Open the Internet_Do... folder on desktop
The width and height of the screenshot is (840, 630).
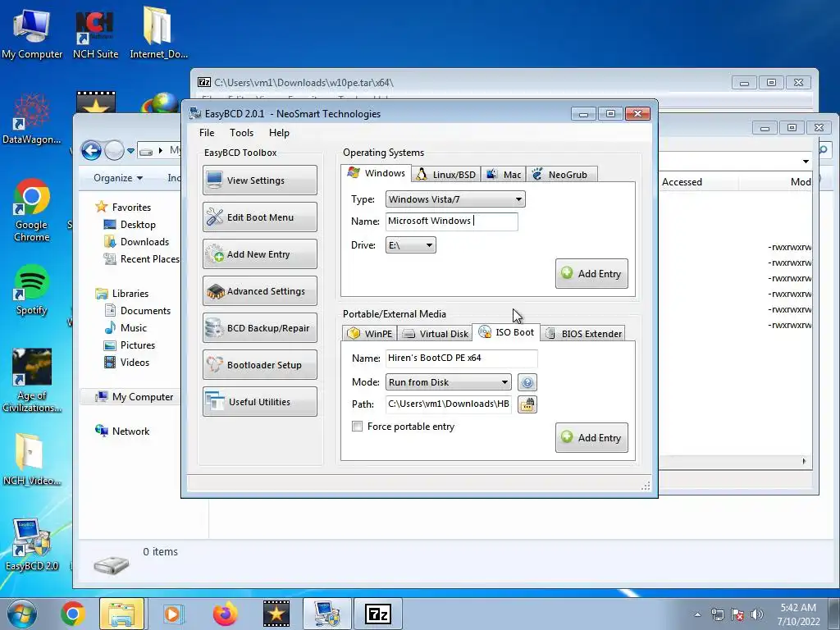pos(158,33)
